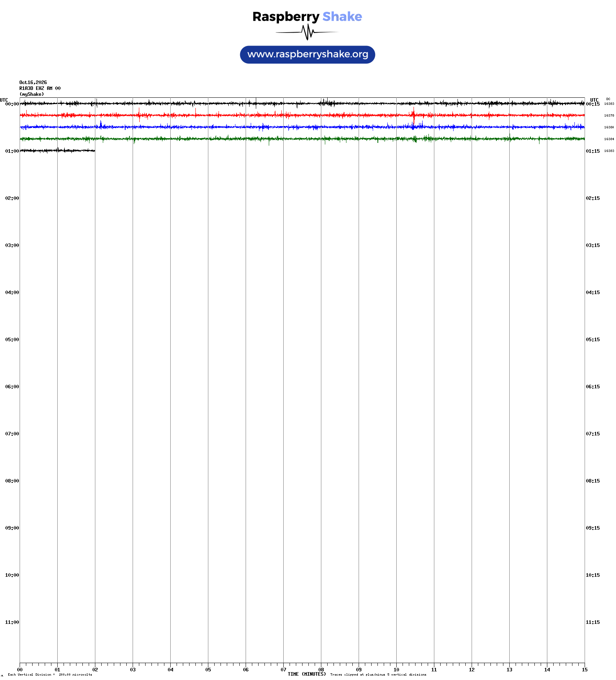
Task: Click the short black trace at 01:00
Action: 57,150
